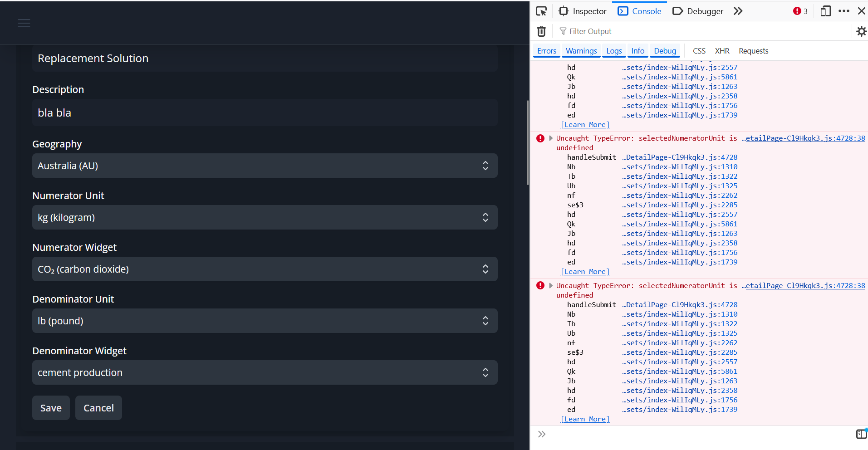Viewport: 868px width, 450px height.
Task: Collapse the middle TypeError stack trace triangle
Action: click(550, 138)
